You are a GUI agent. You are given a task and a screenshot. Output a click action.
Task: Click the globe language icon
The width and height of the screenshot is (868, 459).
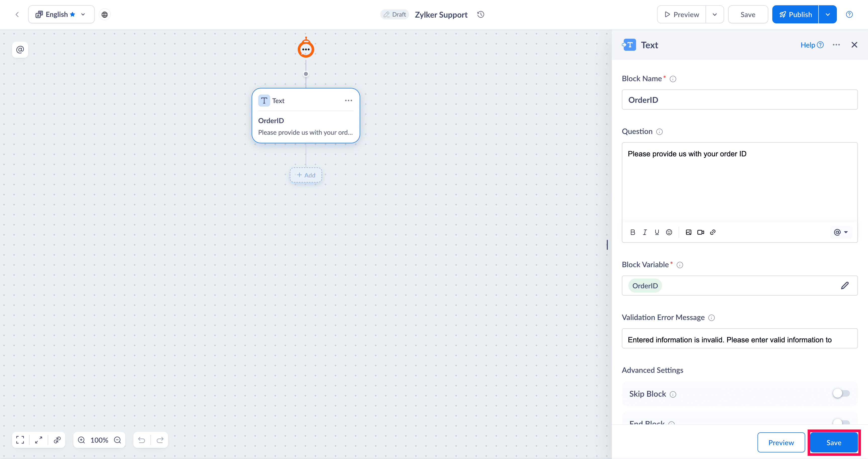[104, 15]
